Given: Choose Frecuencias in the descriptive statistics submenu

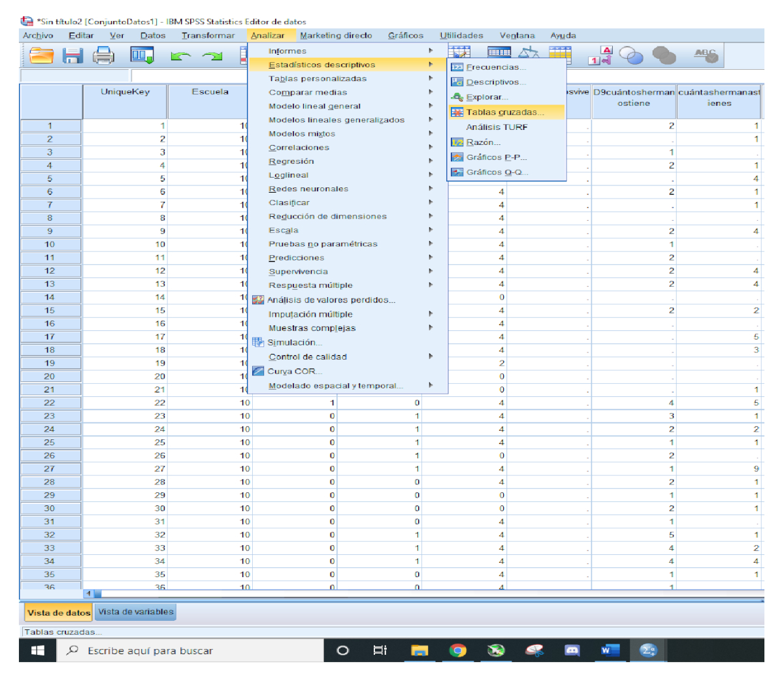Looking at the screenshot, I should click(495, 67).
